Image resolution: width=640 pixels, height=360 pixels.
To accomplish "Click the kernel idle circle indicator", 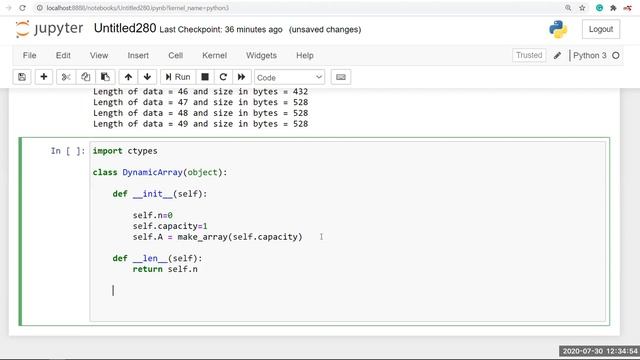I will [616, 56].
